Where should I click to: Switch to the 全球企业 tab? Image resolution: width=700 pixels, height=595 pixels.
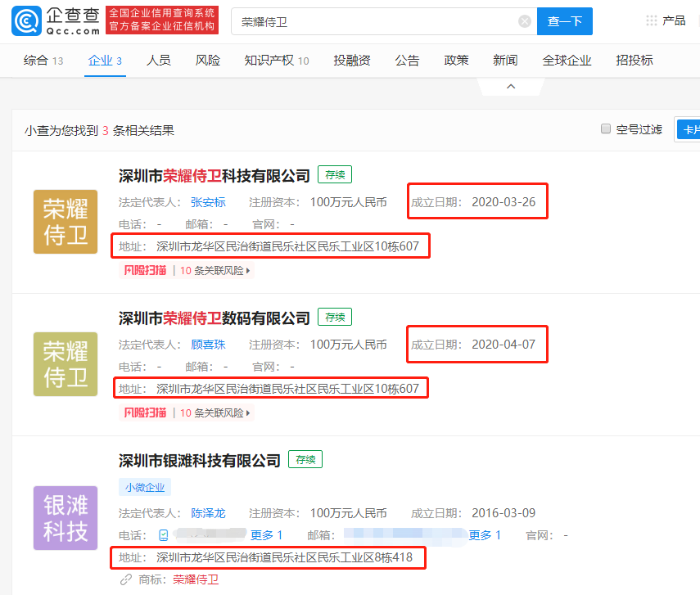tap(567, 60)
